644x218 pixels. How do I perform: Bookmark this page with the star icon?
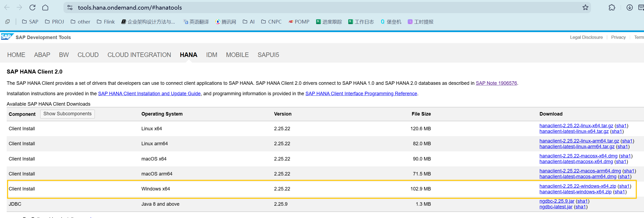click(585, 7)
